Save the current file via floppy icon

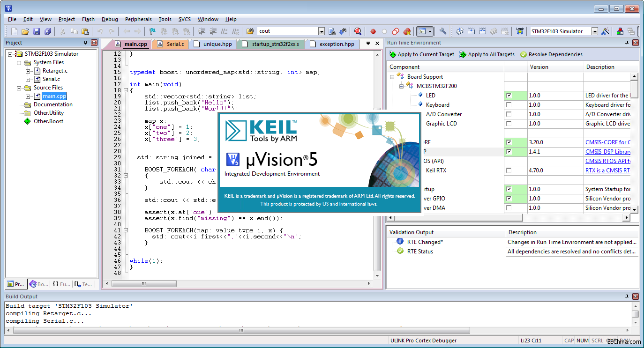coord(37,31)
